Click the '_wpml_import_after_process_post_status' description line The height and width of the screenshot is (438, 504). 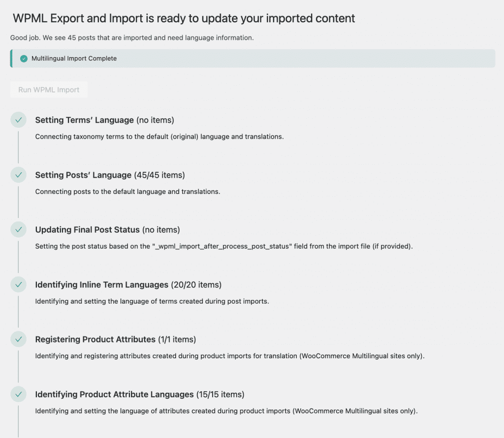click(x=224, y=246)
